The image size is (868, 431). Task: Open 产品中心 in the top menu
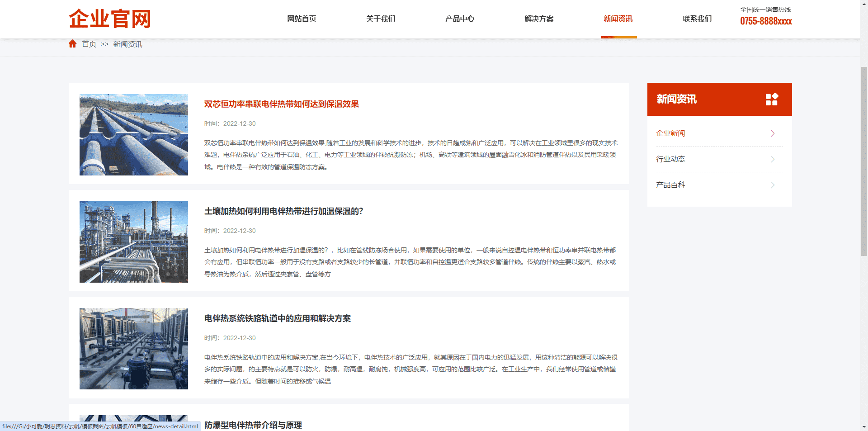tap(460, 19)
